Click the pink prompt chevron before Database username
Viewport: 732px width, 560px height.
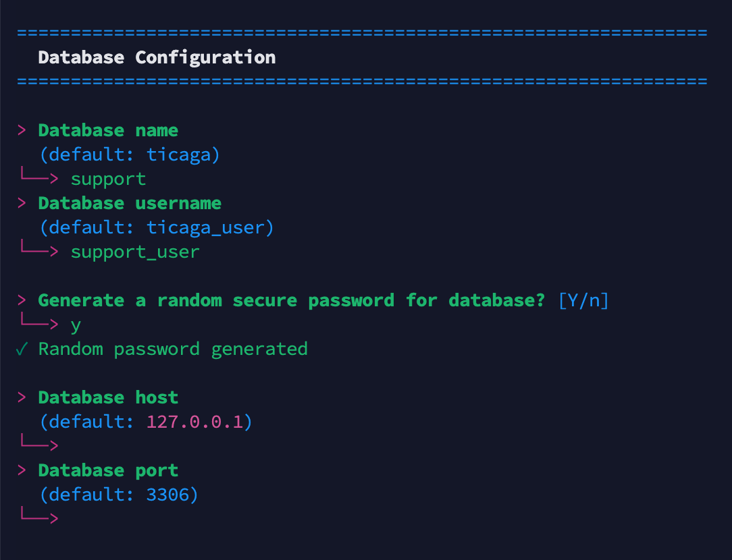tap(22, 204)
